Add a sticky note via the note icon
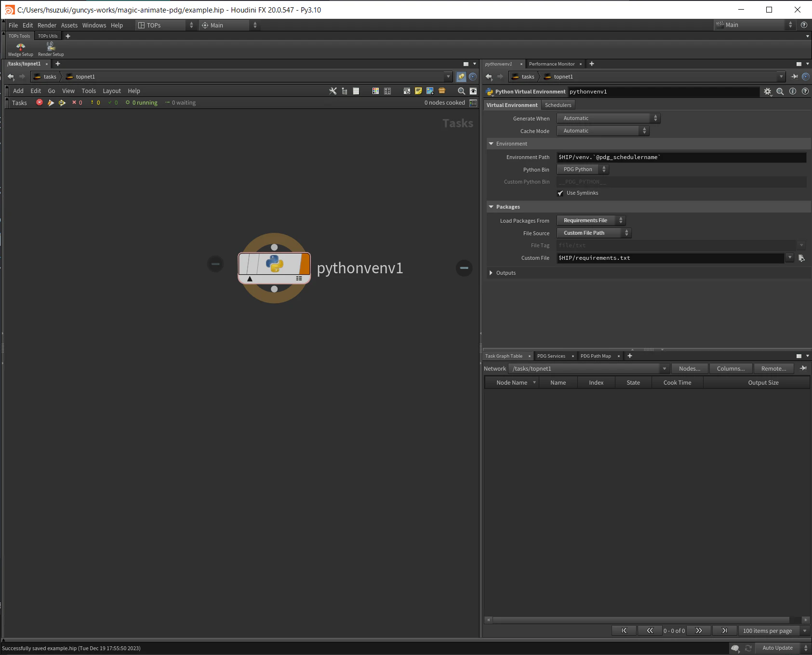The width and height of the screenshot is (812, 655). (418, 91)
